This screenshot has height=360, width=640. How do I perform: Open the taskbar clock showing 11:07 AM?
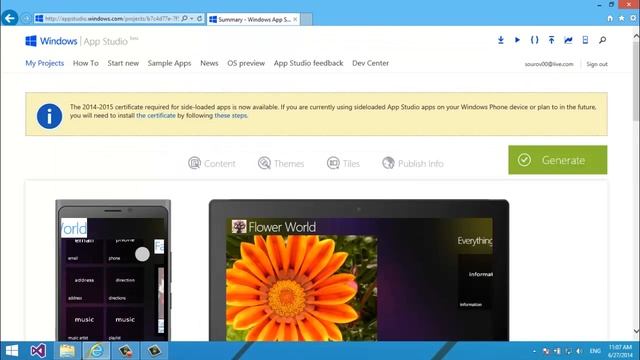[x=620, y=351]
